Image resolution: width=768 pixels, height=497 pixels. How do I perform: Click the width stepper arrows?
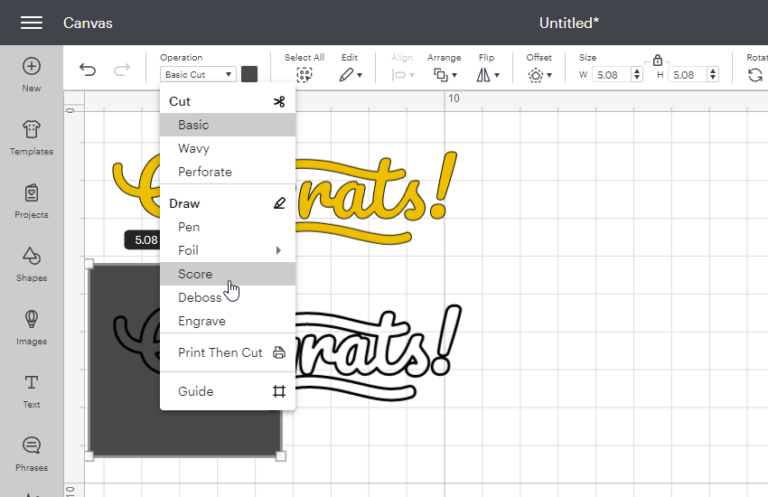pos(637,75)
